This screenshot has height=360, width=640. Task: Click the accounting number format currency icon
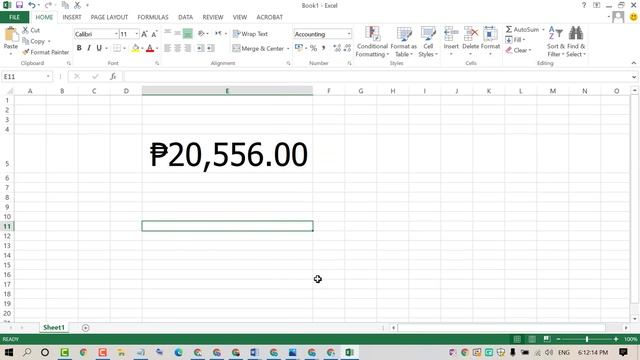coord(299,48)
